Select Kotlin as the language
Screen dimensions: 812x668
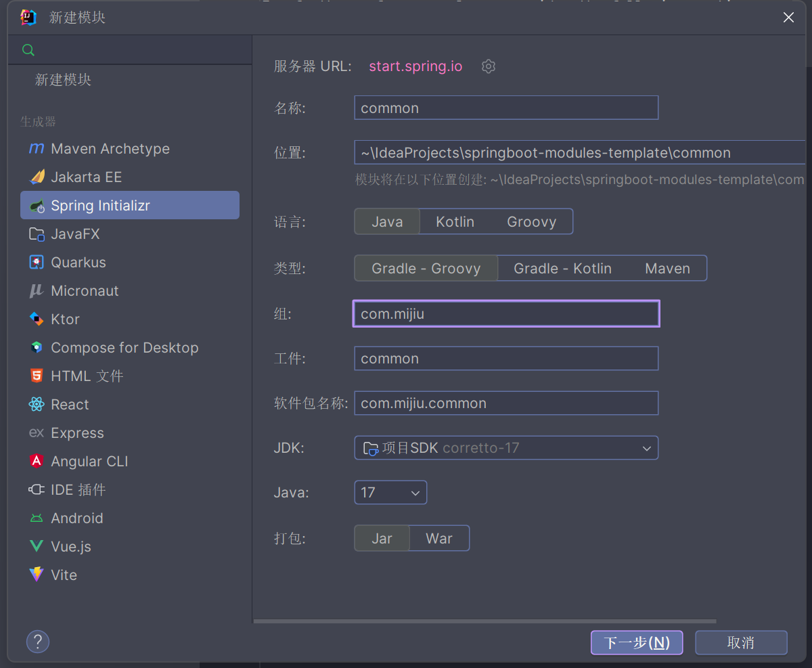(455, 222)
